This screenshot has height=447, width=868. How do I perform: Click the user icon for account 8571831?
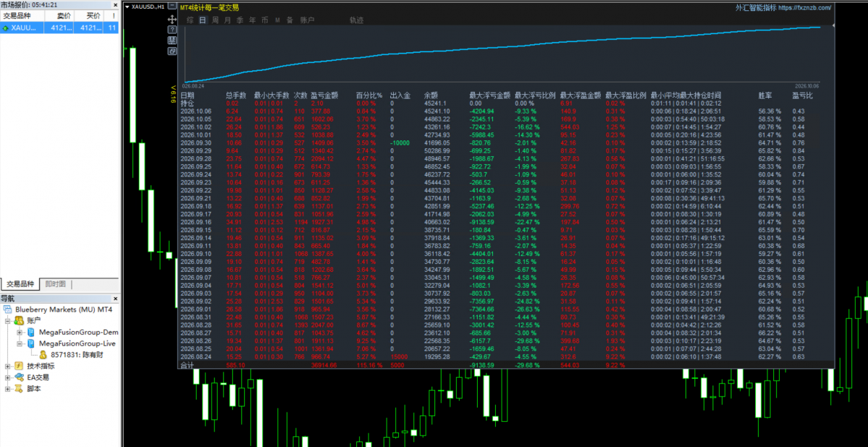[x=43, y=354]
